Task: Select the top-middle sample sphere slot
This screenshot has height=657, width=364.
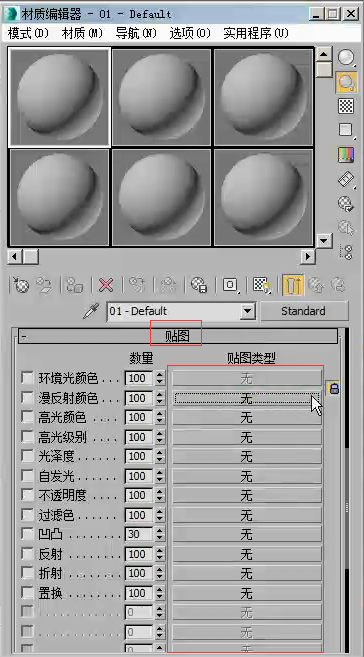Action: click(x=162, y=97)
